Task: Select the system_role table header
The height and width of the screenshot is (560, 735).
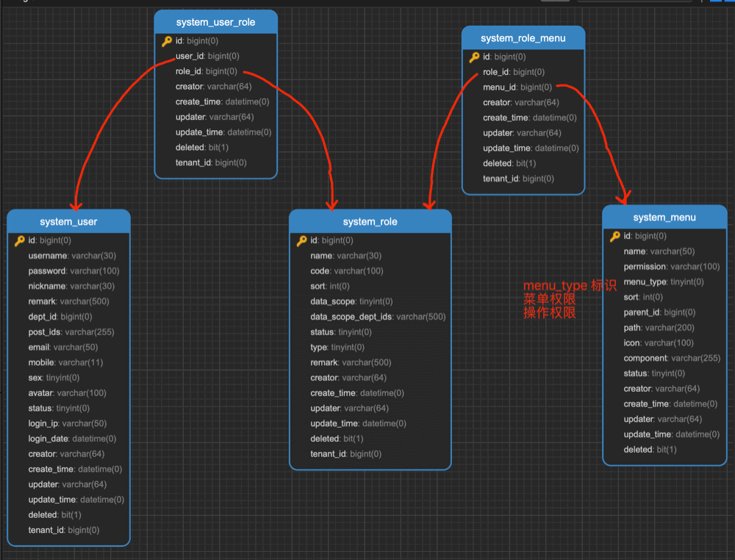Action: [x=370, y=221]
